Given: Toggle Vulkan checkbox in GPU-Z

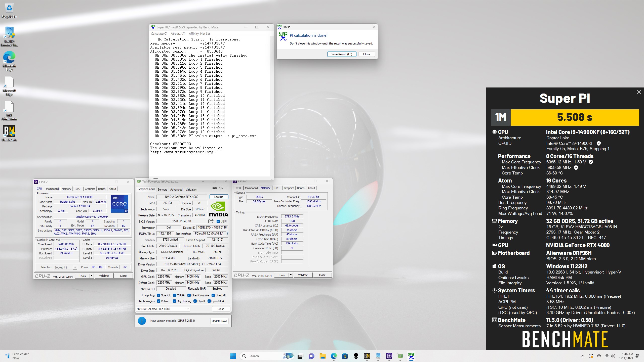Looking at the screenshot, I should (158, 301).
